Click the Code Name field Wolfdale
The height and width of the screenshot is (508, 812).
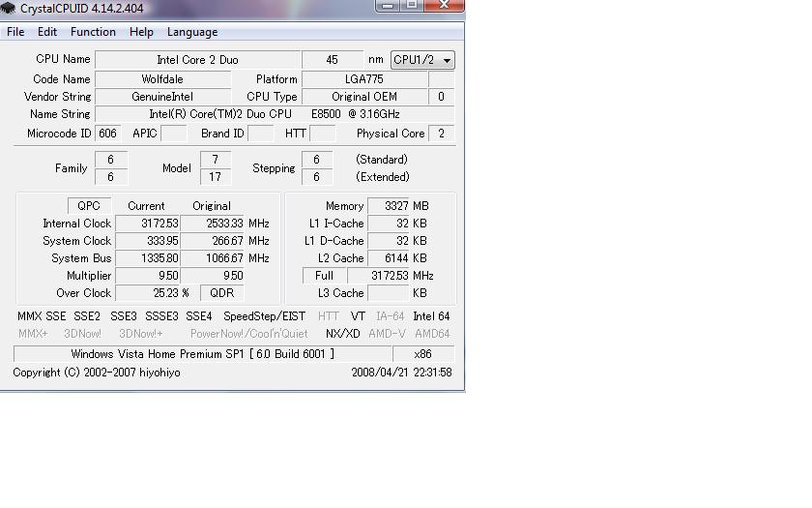162,79
